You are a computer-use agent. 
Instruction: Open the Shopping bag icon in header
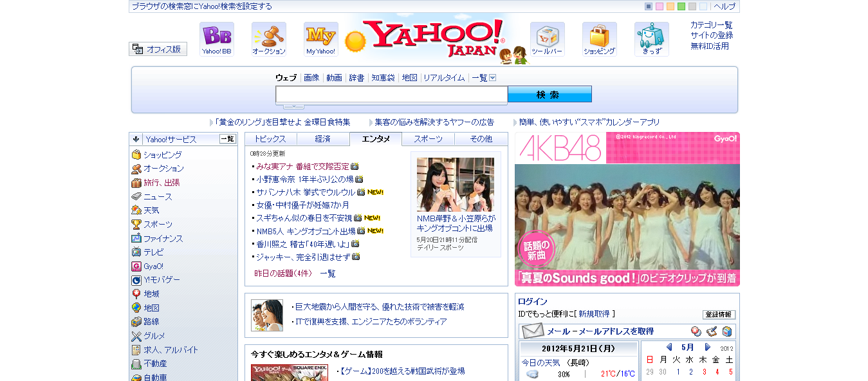(600, 39)
